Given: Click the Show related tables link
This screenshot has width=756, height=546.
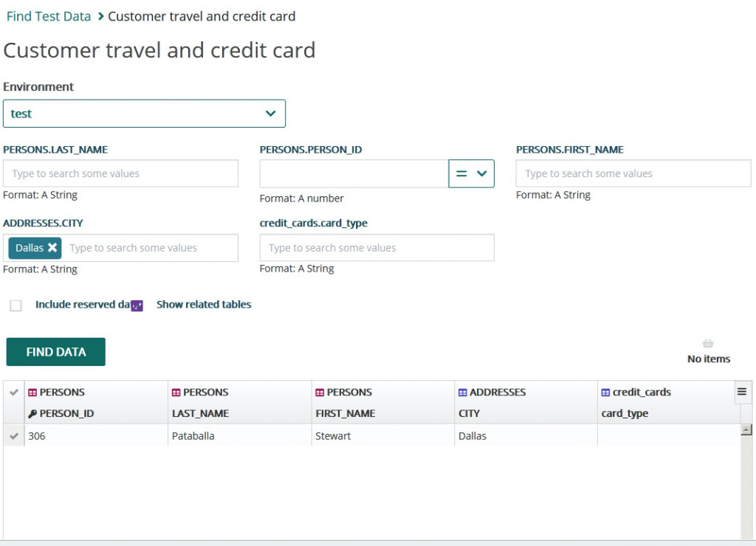Looking at the screenshot, I should 204,305.
